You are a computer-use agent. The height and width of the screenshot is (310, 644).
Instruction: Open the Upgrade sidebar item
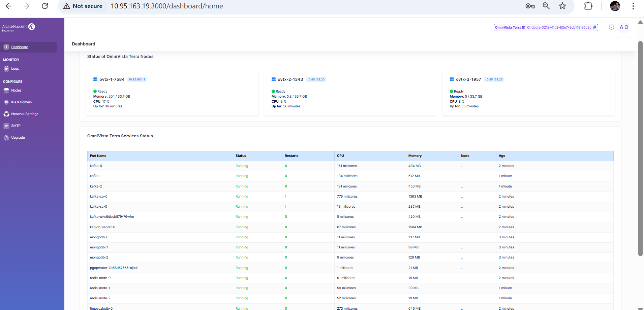[18, 138]
